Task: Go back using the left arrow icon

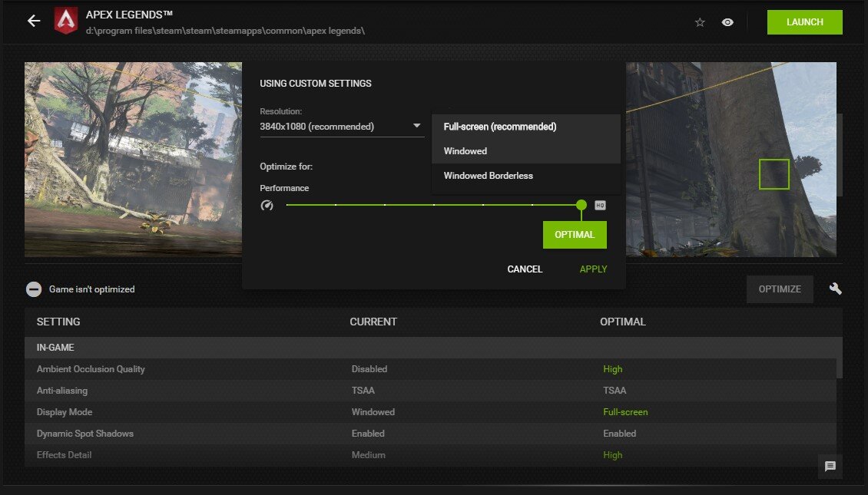Action: click(x=34, y=21)
